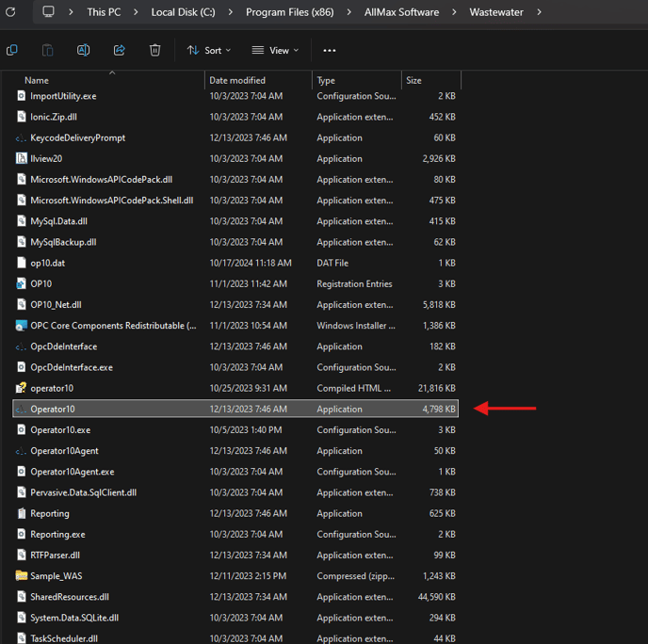Screen dimensions: 648x644
Task: Select the OP10 registry file icon
Action: (21, 283)
